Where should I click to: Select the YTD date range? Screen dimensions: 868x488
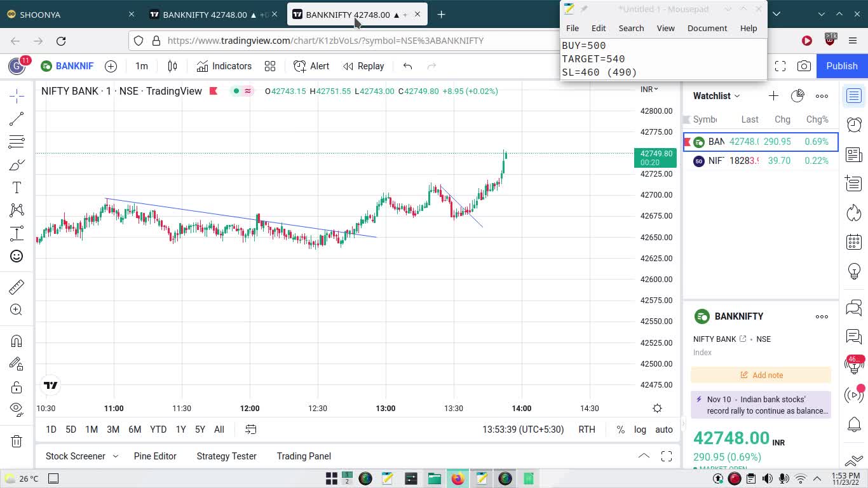coord(158,430)
